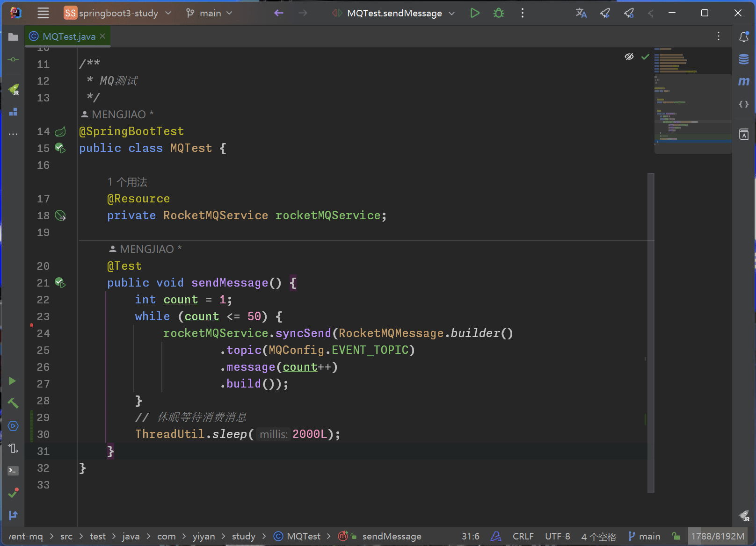Viewport: 756px width, 546px height.
Task: Debug MQTest.sendMessage with the bug icon
Action: coord(499,13)
